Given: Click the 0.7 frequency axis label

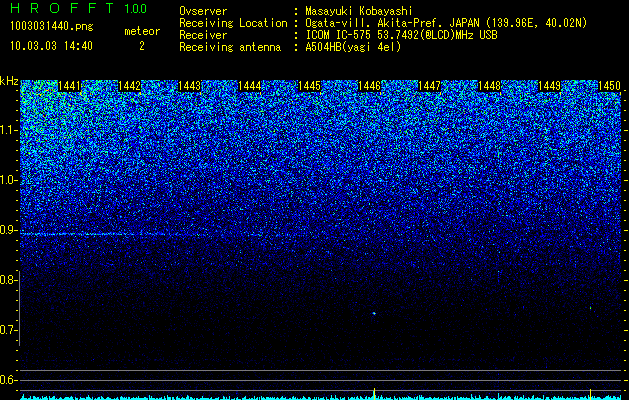Looking at the screenshot, I should tap(8, 330).
